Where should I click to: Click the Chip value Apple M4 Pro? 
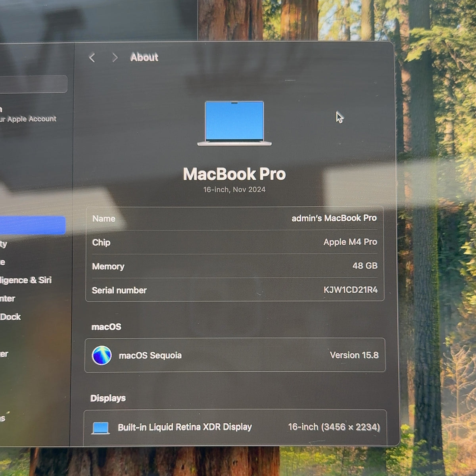point(350,242)
